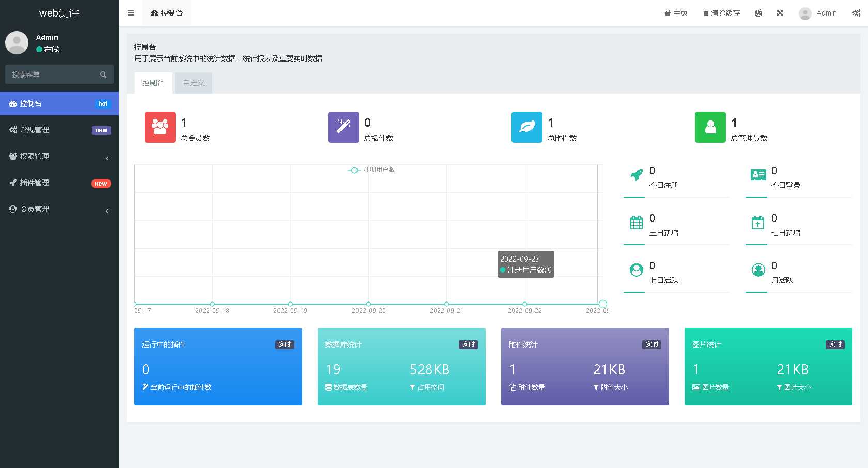Click the 占用空间 filter icon
Viewport: 868px width, 468px height.
[412, 387]
